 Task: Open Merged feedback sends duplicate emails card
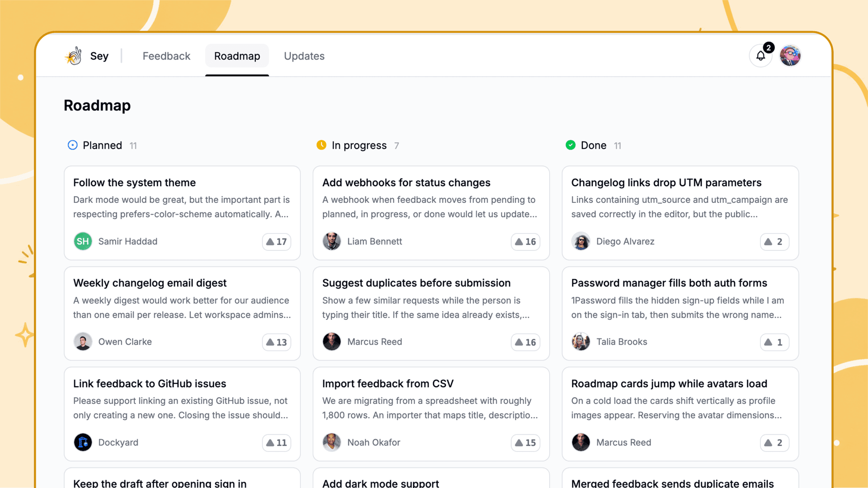pyautogui.click(x=673, y=483)
